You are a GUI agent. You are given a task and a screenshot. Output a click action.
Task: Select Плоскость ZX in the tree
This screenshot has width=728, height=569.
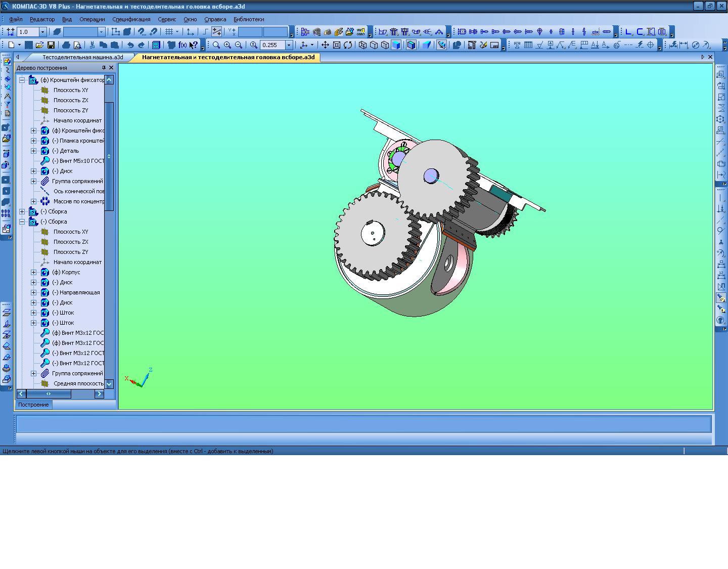[71, 100]
